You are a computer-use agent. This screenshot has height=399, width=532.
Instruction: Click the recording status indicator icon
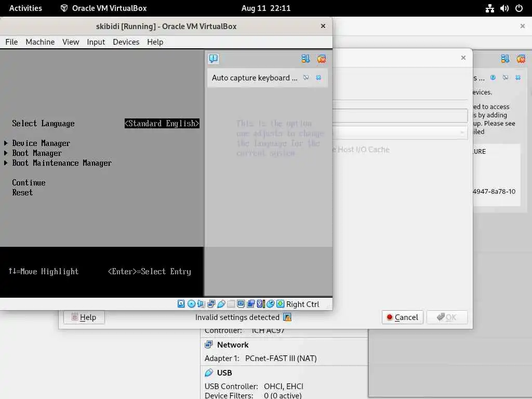pyautogui.click(x=251, y=303)
